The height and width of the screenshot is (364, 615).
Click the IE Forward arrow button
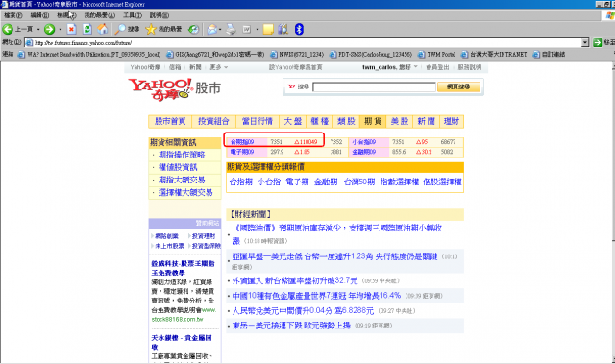49,29
